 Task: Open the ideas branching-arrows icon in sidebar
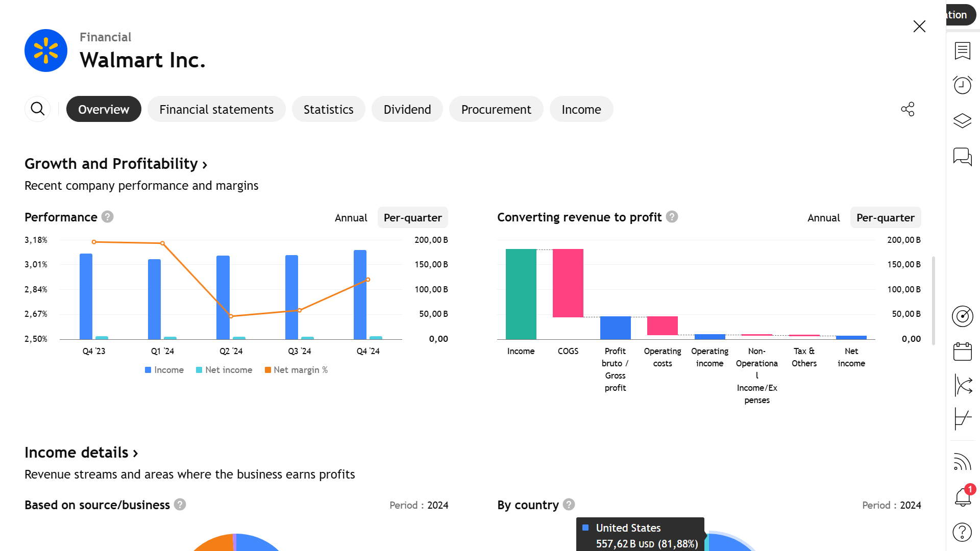[963, 385]
